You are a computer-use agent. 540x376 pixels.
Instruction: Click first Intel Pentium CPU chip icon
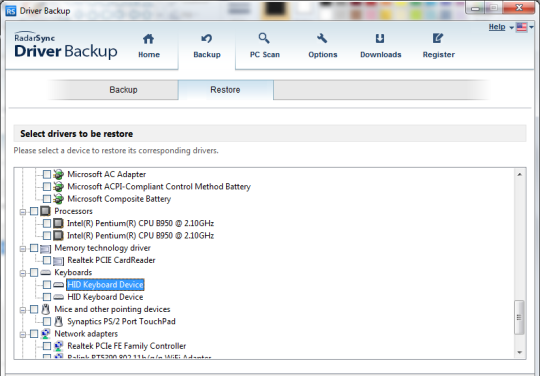(59, 223)
